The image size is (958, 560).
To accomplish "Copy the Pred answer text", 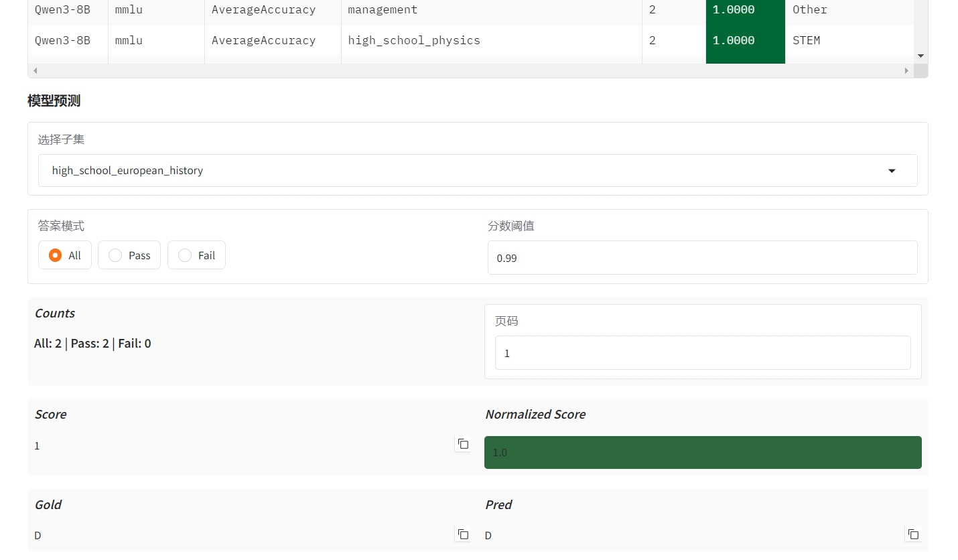I will (x=913, y=534).
